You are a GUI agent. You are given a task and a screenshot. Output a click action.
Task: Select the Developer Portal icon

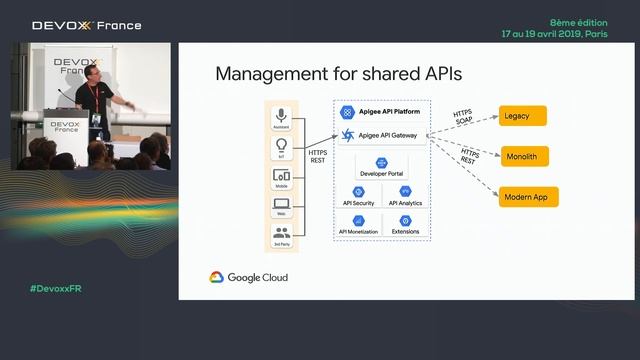[382, 163]
